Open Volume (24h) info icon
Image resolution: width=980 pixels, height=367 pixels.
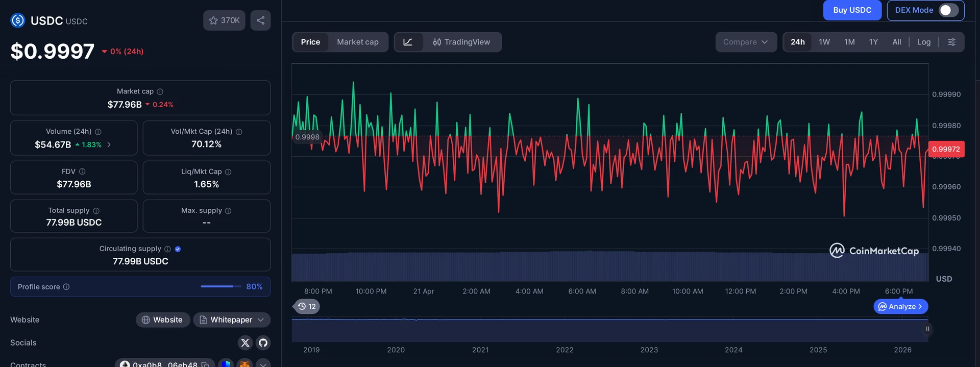[x=98, y=132]
